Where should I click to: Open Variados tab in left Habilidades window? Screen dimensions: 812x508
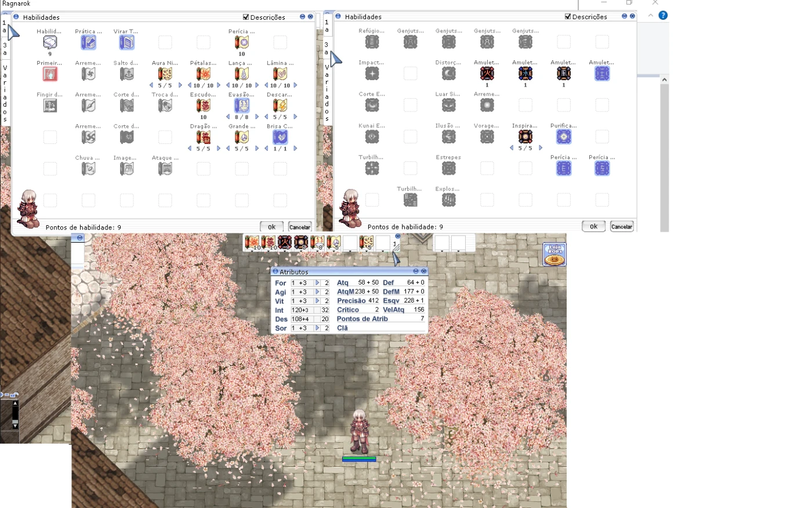coord(5,93)
